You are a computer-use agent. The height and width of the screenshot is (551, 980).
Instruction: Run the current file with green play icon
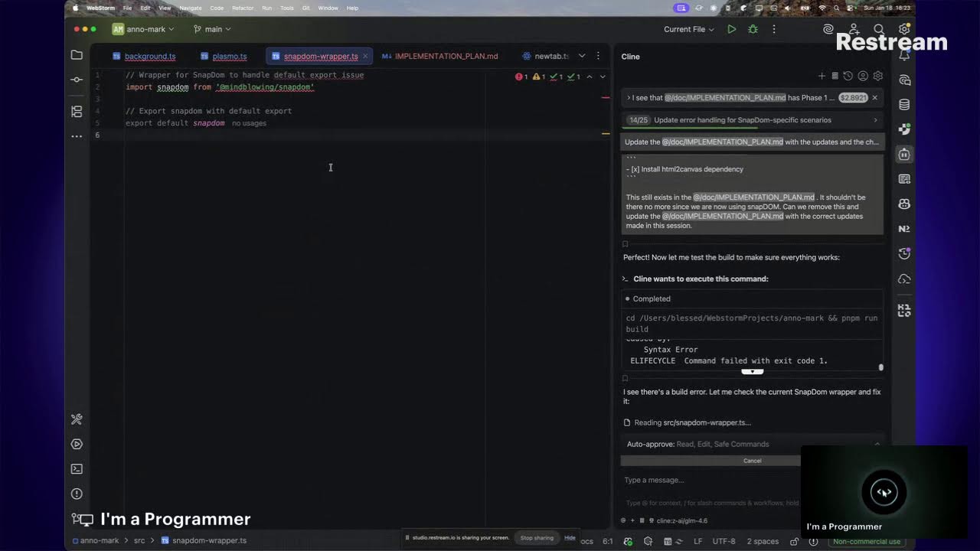pos(732,29)
